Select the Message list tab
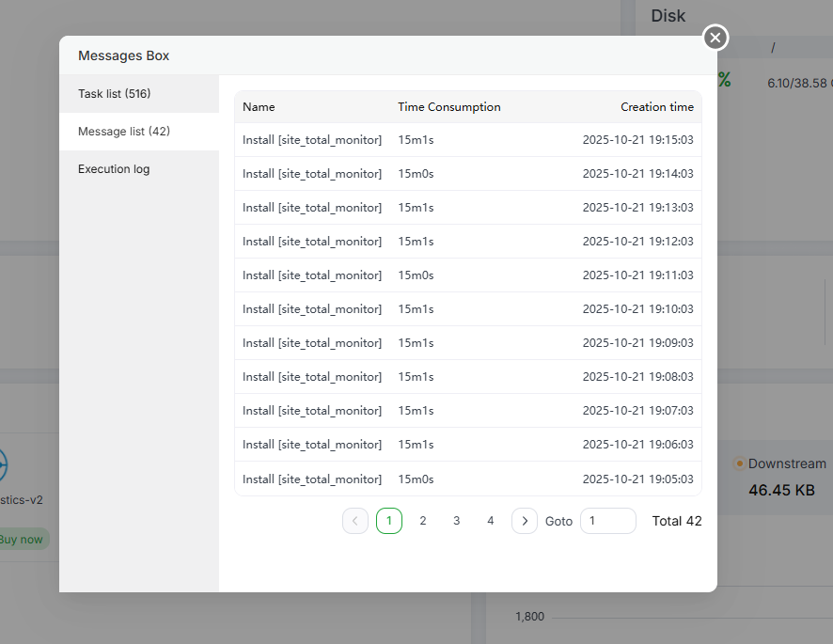 tap(124, 132)
